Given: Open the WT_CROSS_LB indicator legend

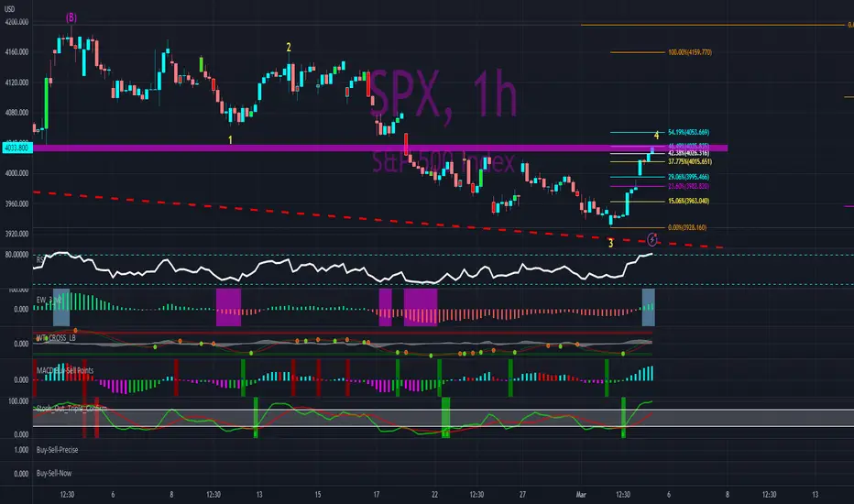Looking at the screenshot, I should 56,338.
